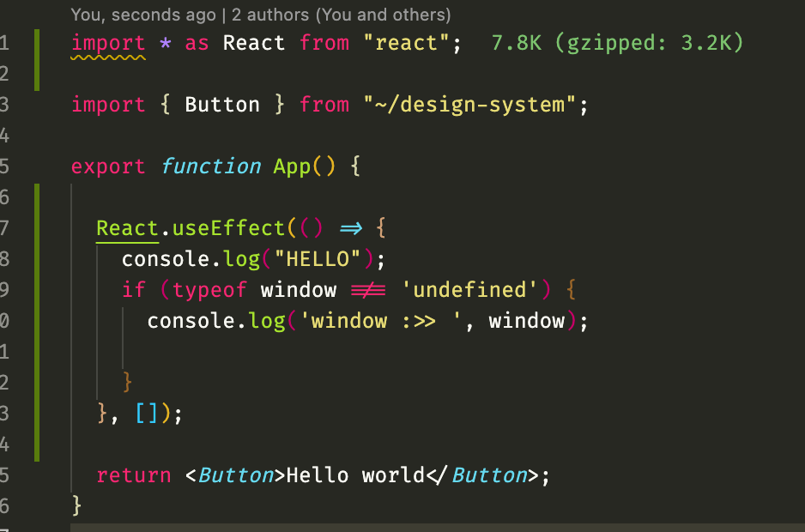Click the green git change bar beside the useEffect block
The width and height of the screenshot is (805, 532).
coord(37,322)
